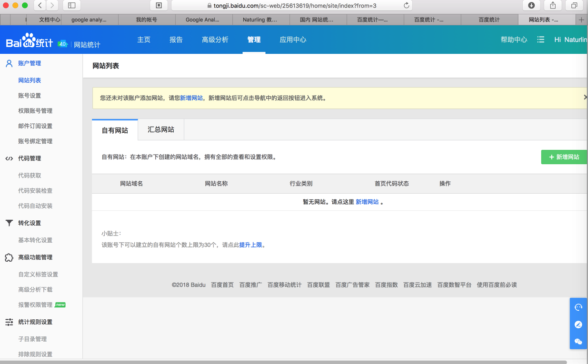Open 帮助中心 in the header
The height and width of the screenshot is (364, 588).
click(514, 40)
